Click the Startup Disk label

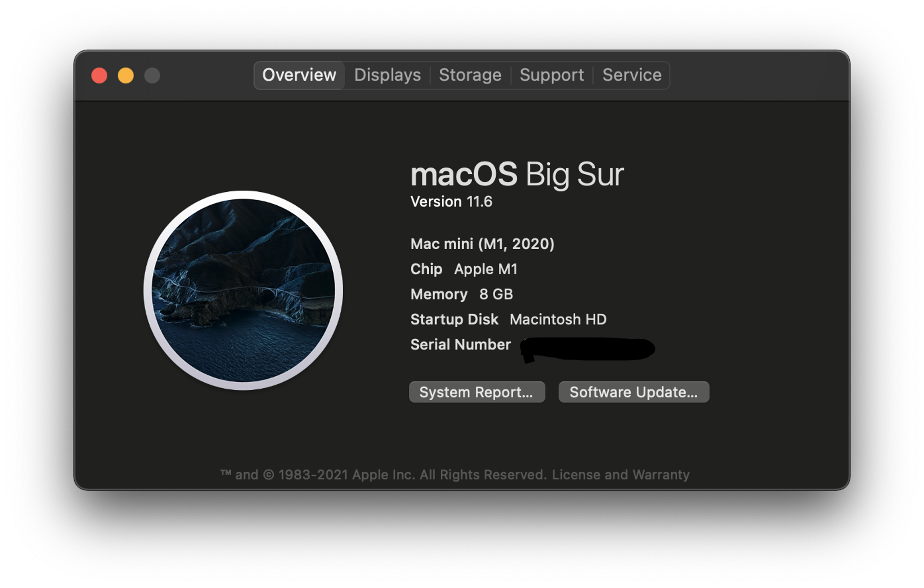(455, 319)
